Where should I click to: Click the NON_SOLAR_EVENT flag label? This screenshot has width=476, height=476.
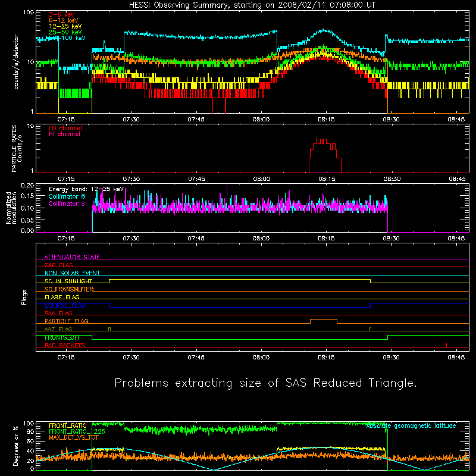coord(72,273)
